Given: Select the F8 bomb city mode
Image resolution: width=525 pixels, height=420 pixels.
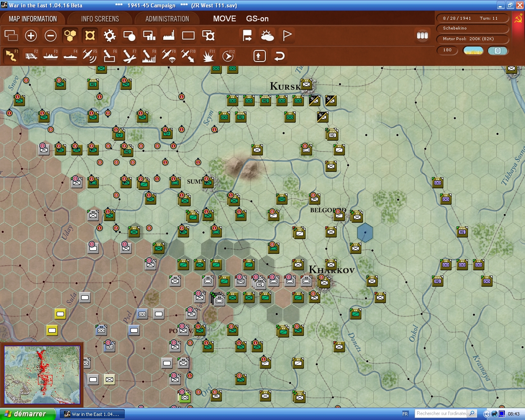Looking at the screenshot, I should pos(149,56).
